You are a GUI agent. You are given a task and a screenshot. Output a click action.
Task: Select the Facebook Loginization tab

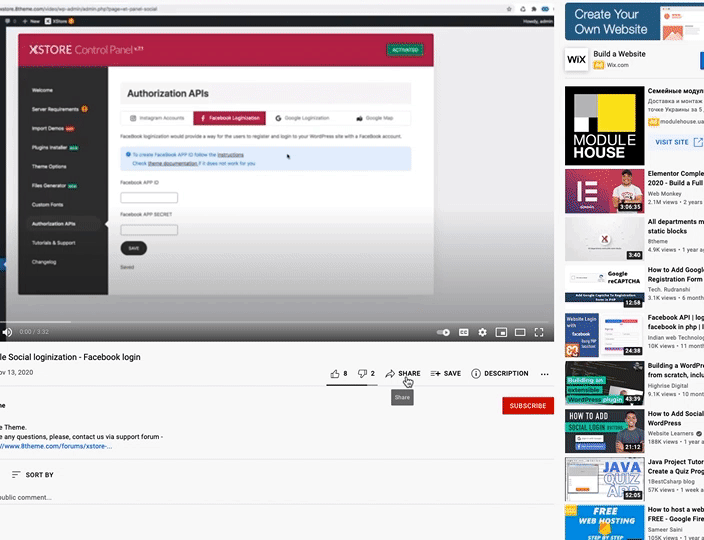[229, 118]
